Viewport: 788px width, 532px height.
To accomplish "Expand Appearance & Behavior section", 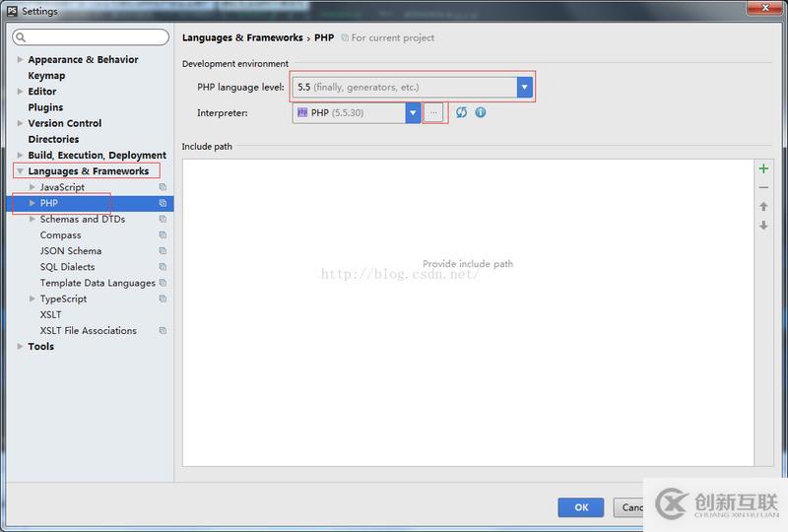I will tap(20, 59).
